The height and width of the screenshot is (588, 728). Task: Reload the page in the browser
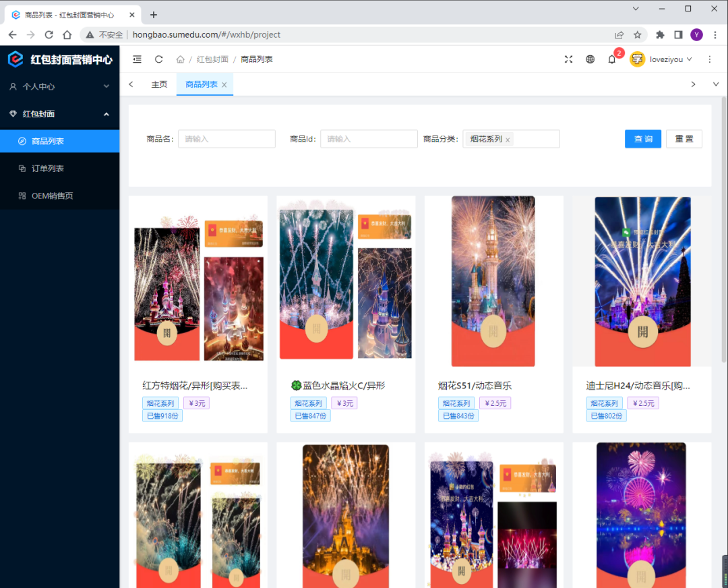49,35
